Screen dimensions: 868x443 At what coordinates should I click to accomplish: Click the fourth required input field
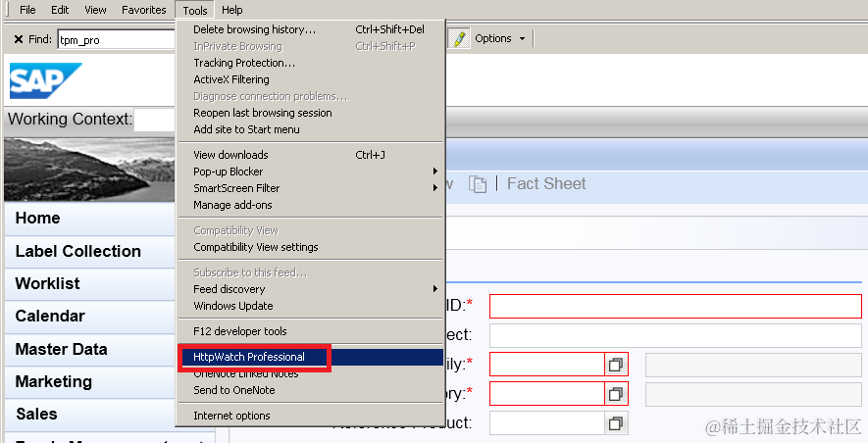547,394
